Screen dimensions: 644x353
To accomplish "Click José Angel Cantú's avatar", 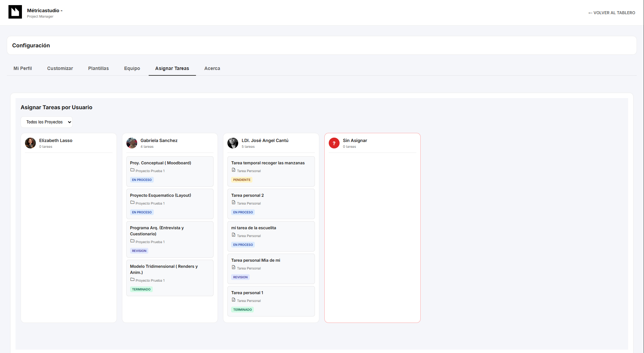I will click(x=233, y=143).
